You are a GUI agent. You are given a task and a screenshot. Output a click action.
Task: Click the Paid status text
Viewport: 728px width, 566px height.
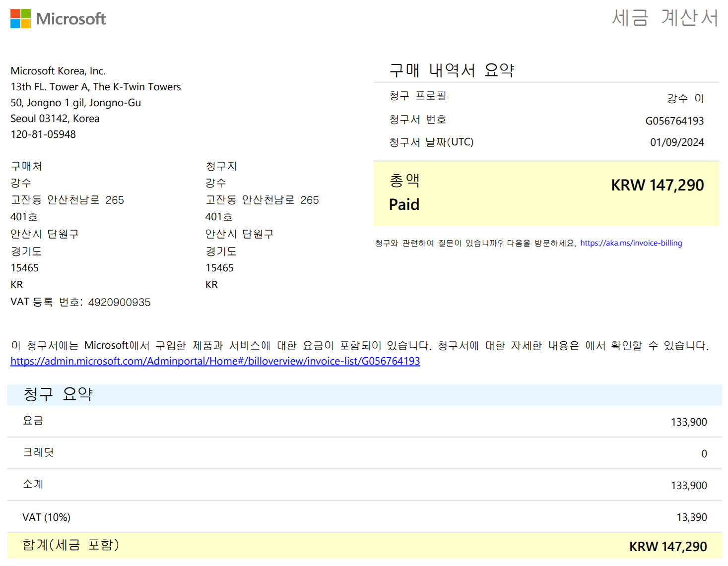point(404,204)
